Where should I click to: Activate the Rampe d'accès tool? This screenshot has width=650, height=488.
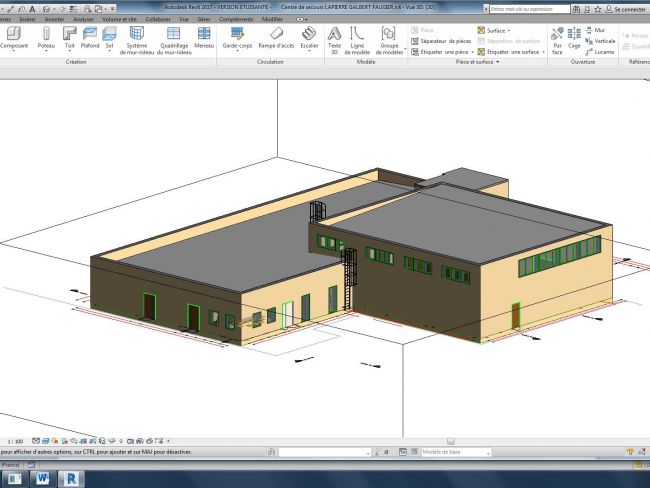pos(275,36)
